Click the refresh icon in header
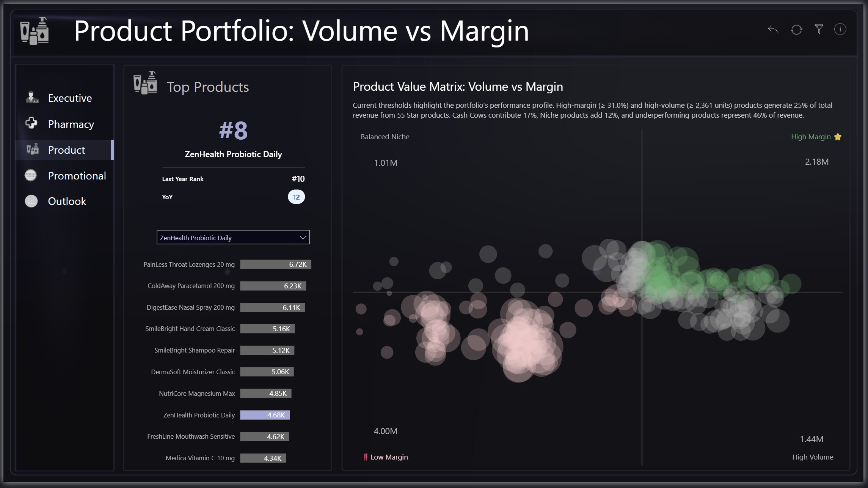Image resolution: width=868 pixels, height=488 pixels. [x=796, y=30]
